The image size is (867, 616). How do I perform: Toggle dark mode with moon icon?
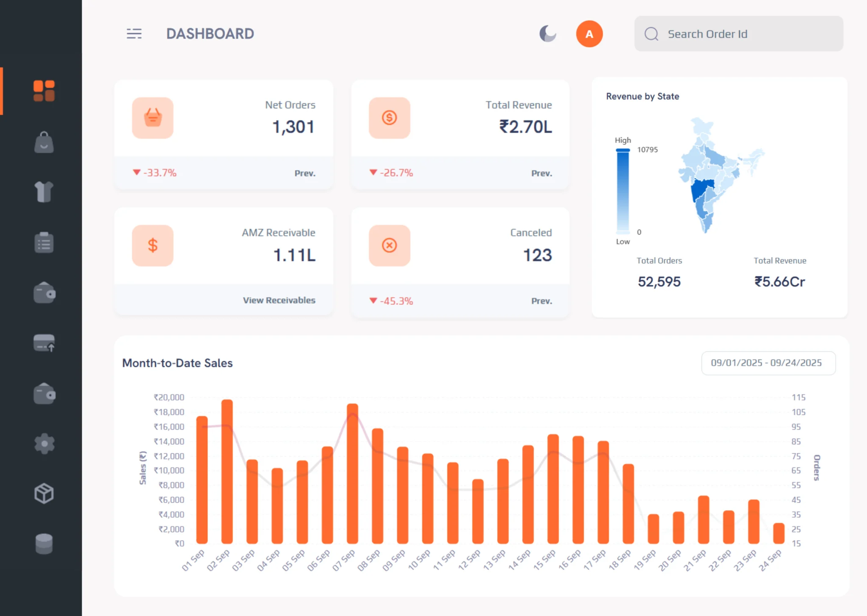point(547,34)
